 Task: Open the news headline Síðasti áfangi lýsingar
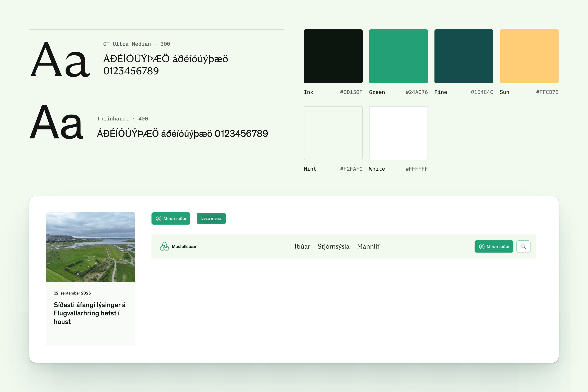(x=89, y=313)
